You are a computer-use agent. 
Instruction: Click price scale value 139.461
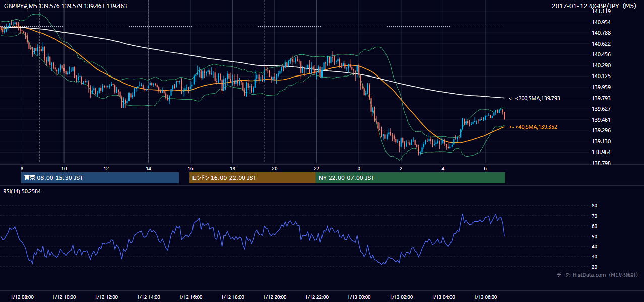coord(602,120)
